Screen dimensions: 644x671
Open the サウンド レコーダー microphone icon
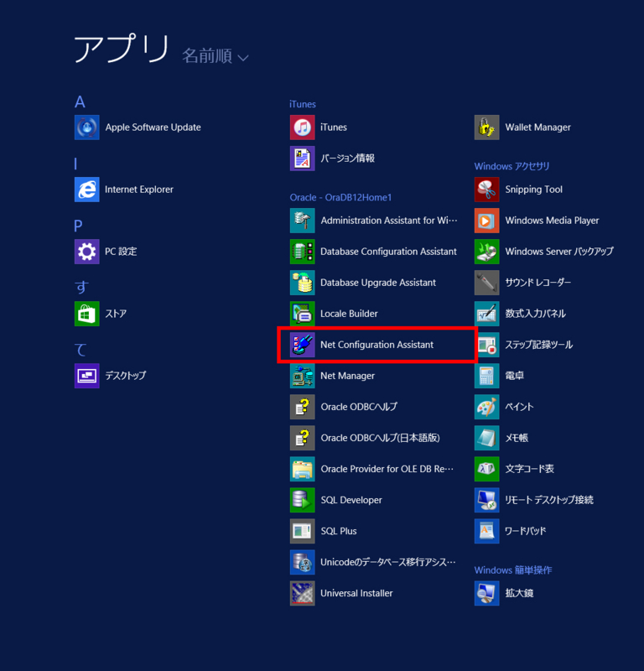click(486, 283)
